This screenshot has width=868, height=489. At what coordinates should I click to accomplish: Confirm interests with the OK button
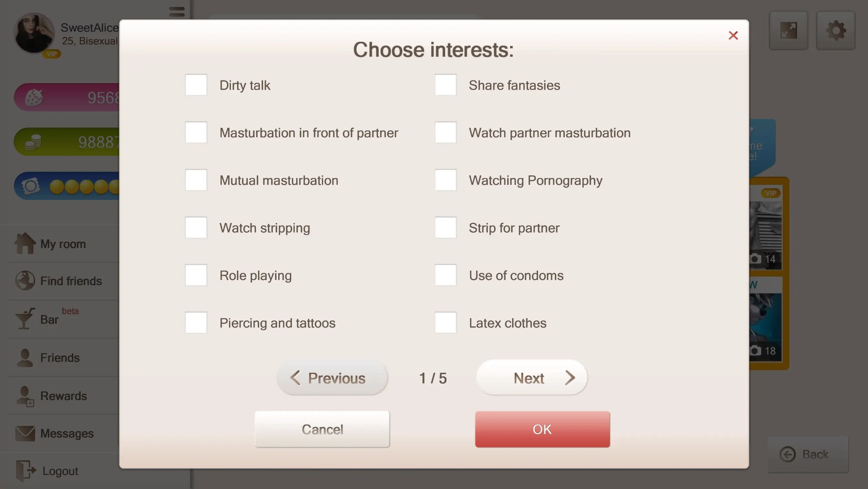[542, 429]
